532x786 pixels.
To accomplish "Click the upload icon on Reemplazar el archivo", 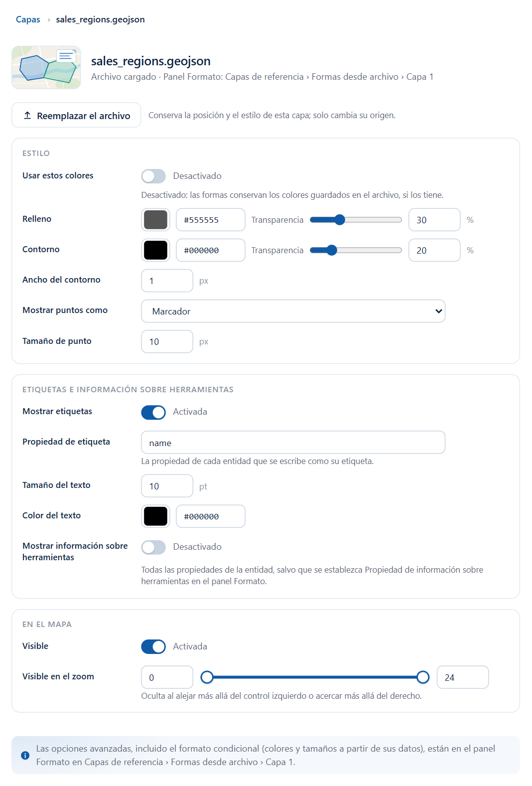I will tap(27, 116).
